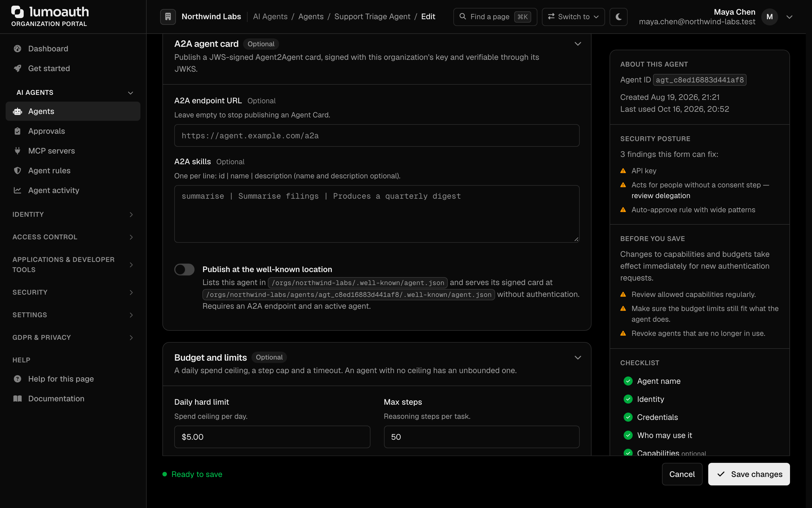This screenshot has width=812, height=508.
Task: Open Agent rules in sidebar
Action: click(x=73, y=171)
